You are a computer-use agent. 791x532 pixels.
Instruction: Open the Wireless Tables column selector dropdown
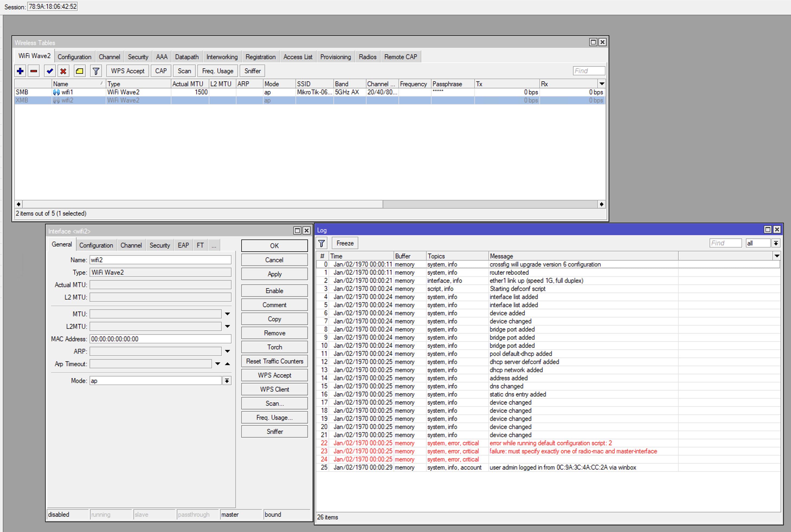(x=602, y=84)
